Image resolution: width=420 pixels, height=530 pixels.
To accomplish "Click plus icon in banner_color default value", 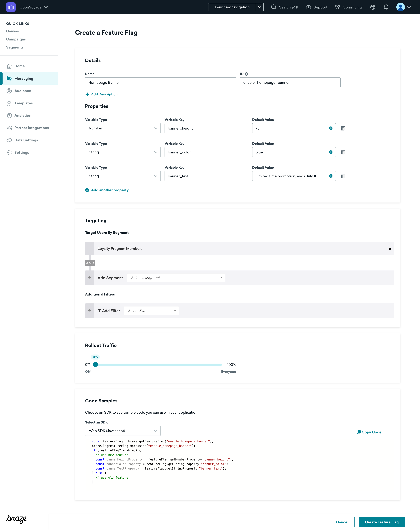I will point(331,152).
